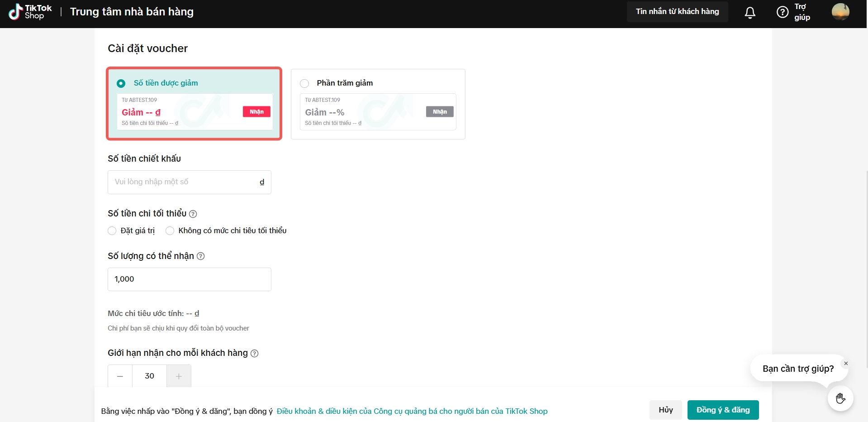The image size is (868, 422).
Task: Open the profile avatar menu
Action: coord(840,12)
